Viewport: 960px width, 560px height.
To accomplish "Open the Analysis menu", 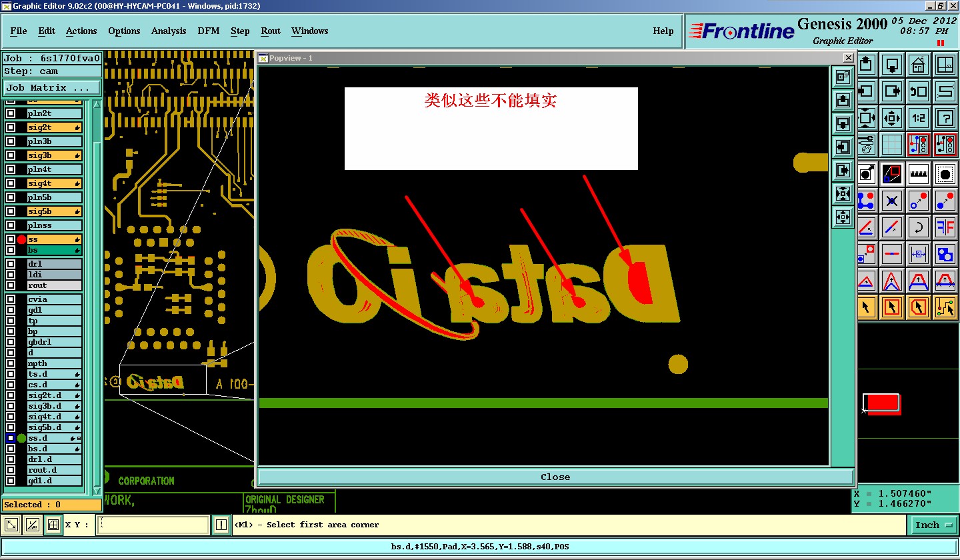I will 169,31.
